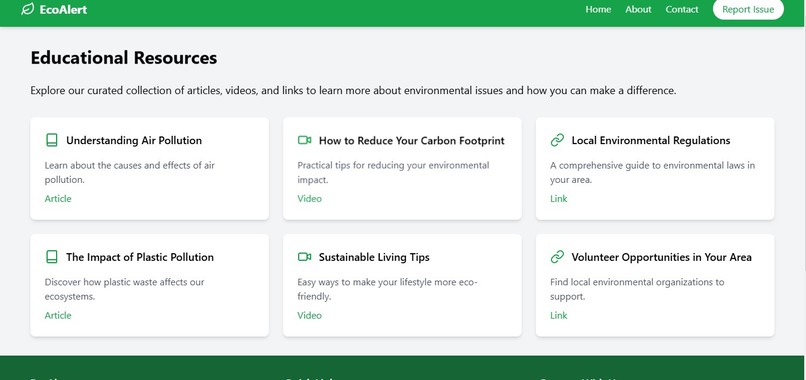The width and height of the screenshot is (806, 380).
Task: Open the Understanding Air Pollution title
Action: pyautogui.click(x=134, y=140)
